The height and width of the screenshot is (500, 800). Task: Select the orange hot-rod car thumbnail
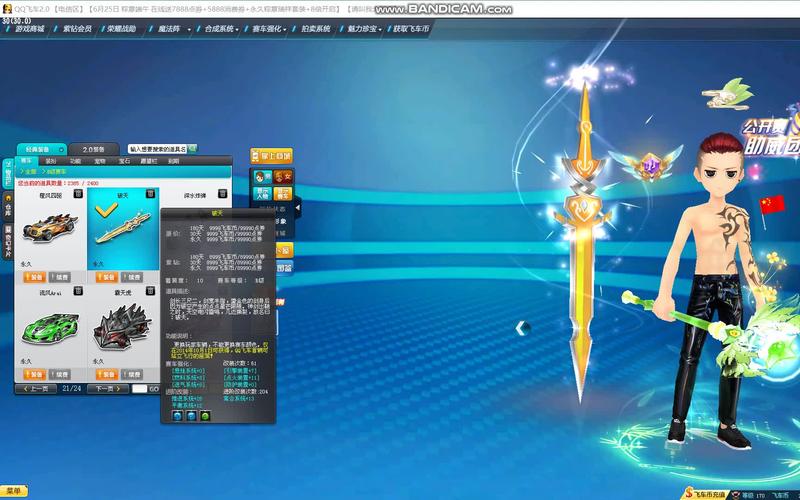51,228
